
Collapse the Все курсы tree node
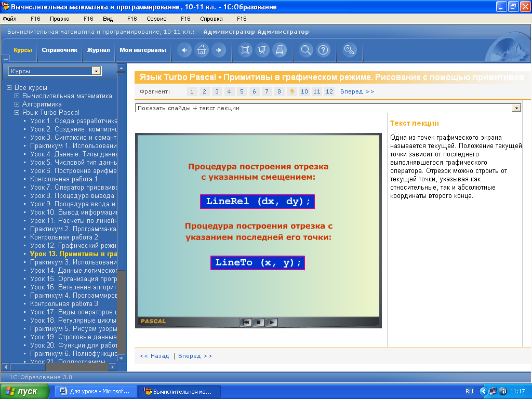tap(9, 87)
